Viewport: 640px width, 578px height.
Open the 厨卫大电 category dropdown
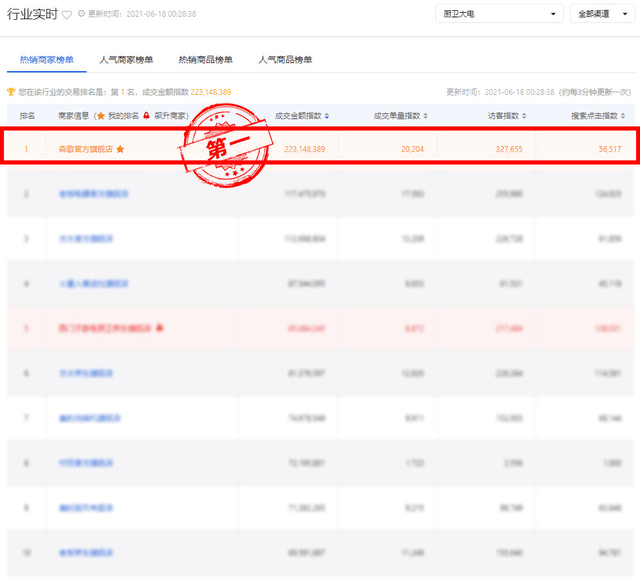pyautogui.click(x=499, y=14)
